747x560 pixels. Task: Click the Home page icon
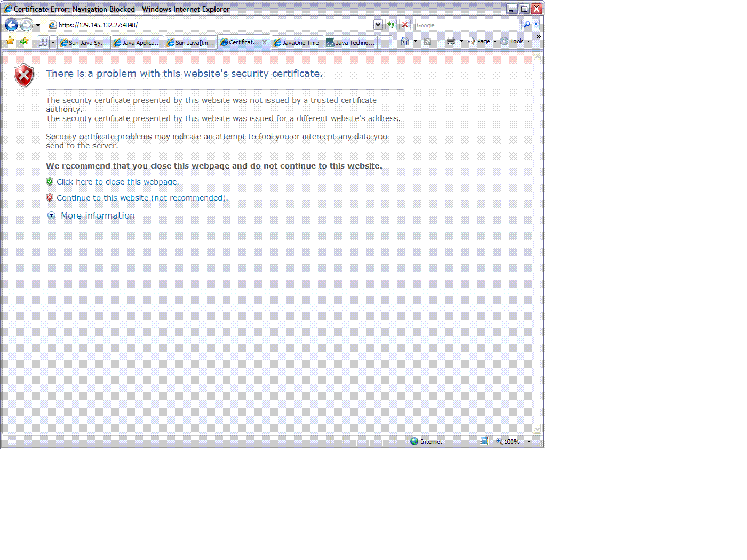tap(405, 41)
